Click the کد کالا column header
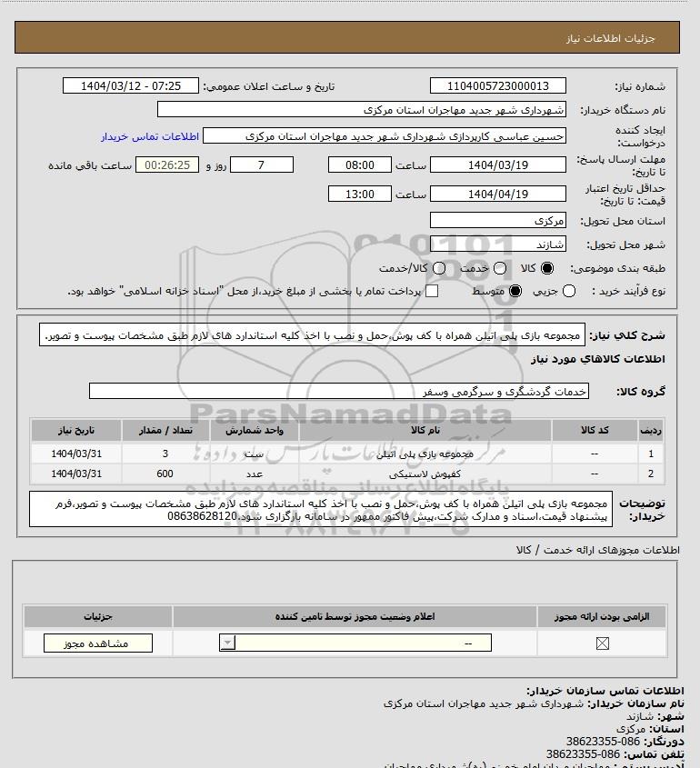Screen dimensions: 700x768 (x=595, y=431)
